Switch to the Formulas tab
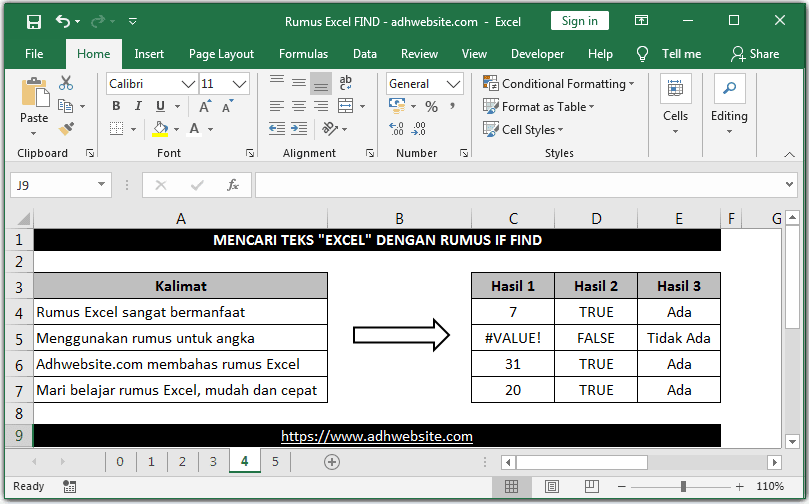This screenshot has width=809, height=504. click(x=303, y=54)
